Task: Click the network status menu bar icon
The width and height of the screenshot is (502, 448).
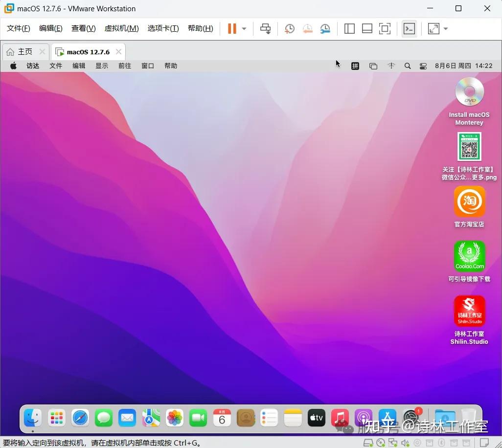Action: point(391,66)
